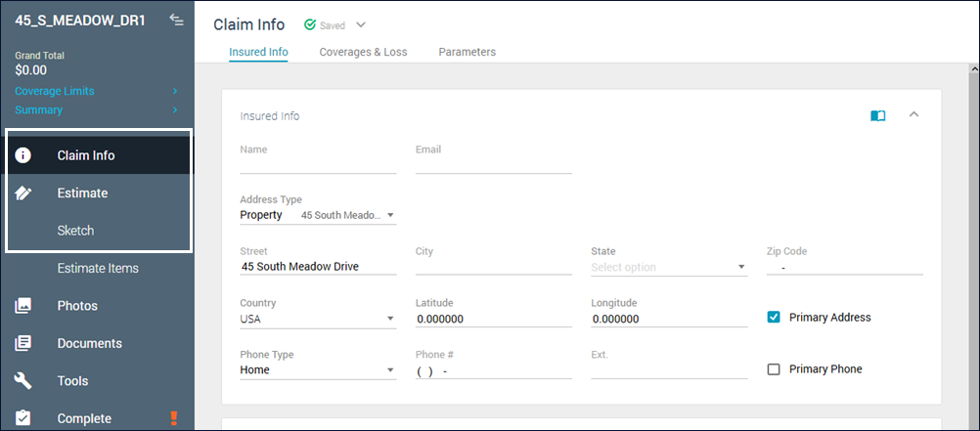Click the City input field
Image resolution: width=980 pixels, height=431 pixels.
494,268
